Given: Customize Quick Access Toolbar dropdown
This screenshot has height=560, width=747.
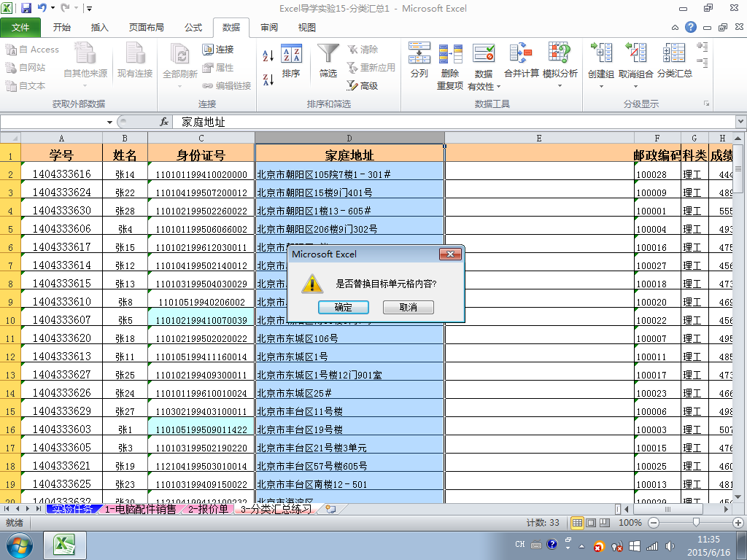Looking at the screenshot, I should 89,8.
